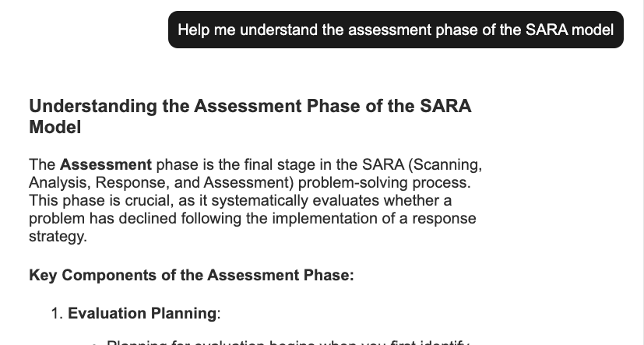Click the 'Key Components of the Assessment Phase:' subheading
Screen dimensions: 644x345
click(192, 275)
